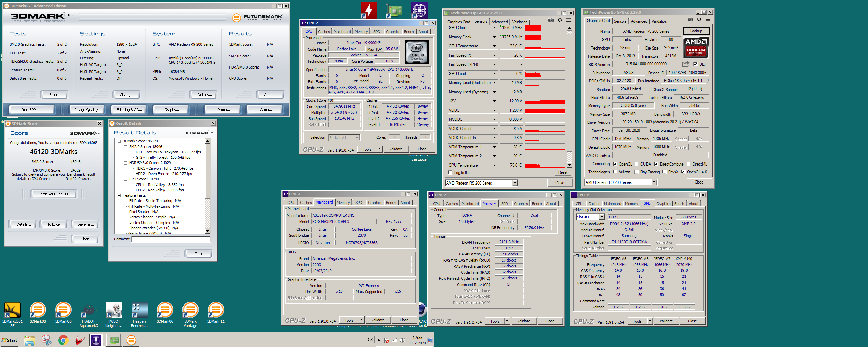This screenshot has height=347, width=868.
Task: Click BIOS export share arrow icon
Action: pyautogui.click(x=686, y=64)
